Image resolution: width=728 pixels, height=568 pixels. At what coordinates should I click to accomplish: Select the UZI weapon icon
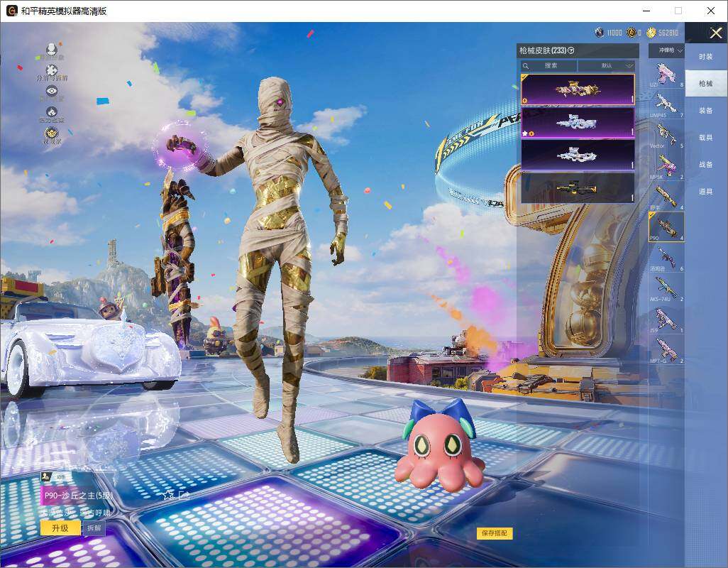(666, 74)
